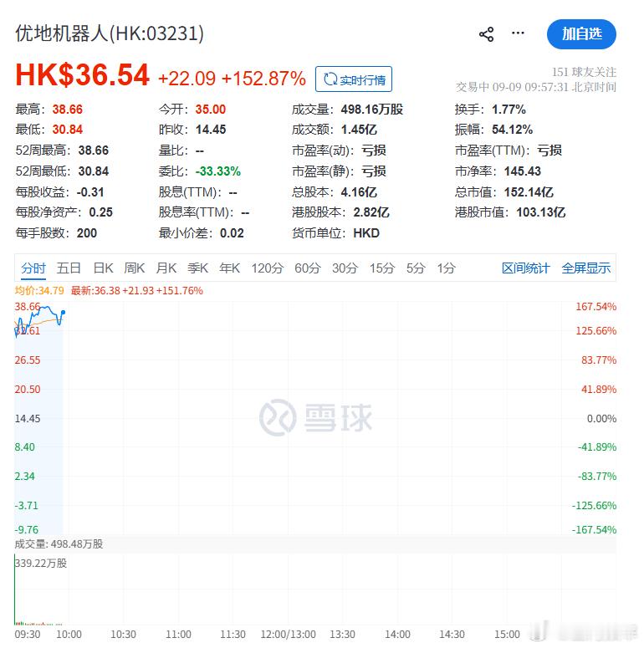Click the trading timestamp 09-09 09:57:31
This screenshot has width=644, height=648.
[x=530, y=87]
